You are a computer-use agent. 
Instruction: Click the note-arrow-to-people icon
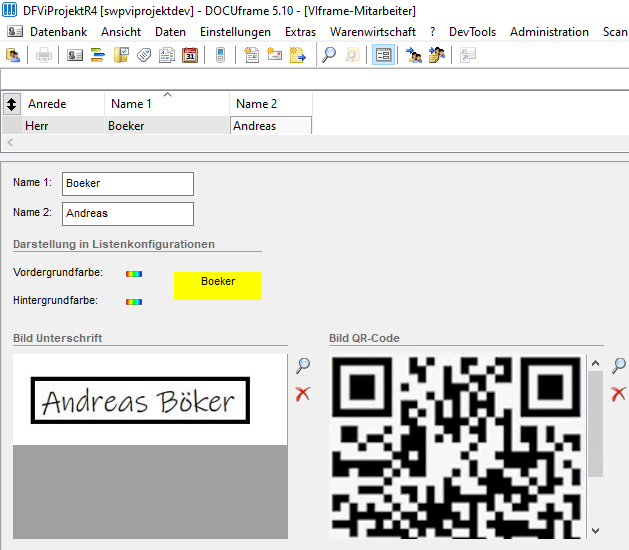coord(437,55)
